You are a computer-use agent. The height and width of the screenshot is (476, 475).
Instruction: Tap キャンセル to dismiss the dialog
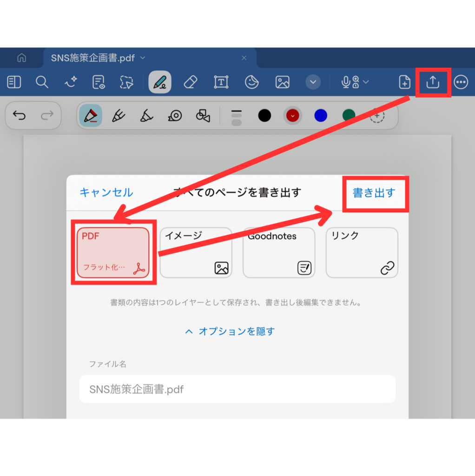[106, 192]
